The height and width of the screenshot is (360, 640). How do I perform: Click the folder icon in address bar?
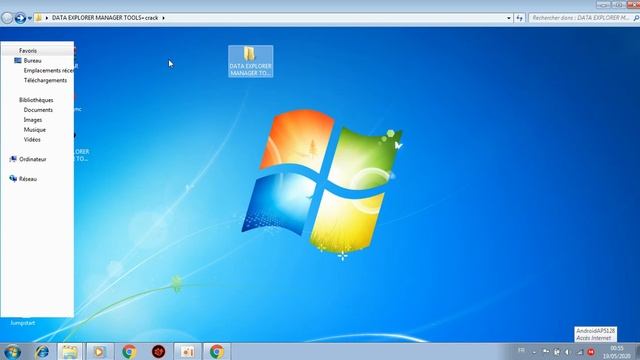[x=38, y=18]
